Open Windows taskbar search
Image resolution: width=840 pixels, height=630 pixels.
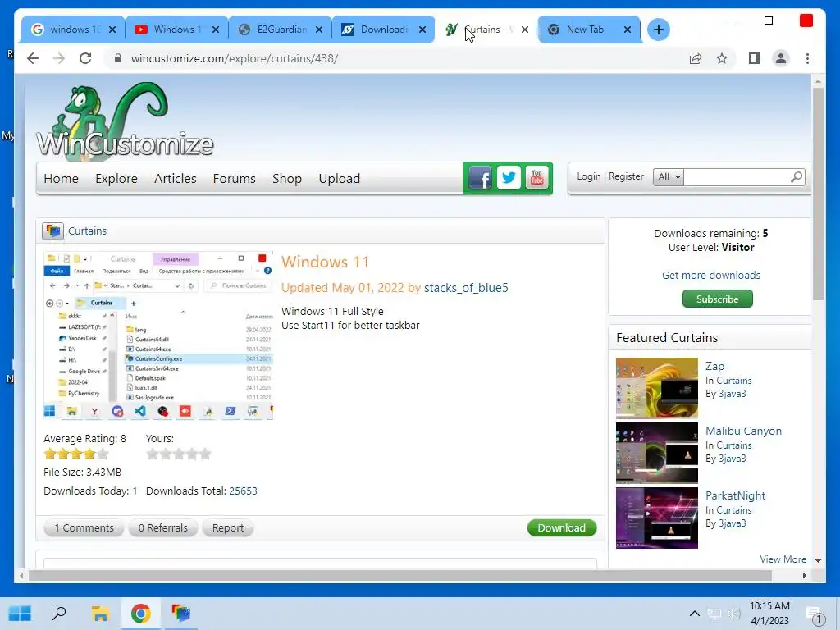[59, 614]
